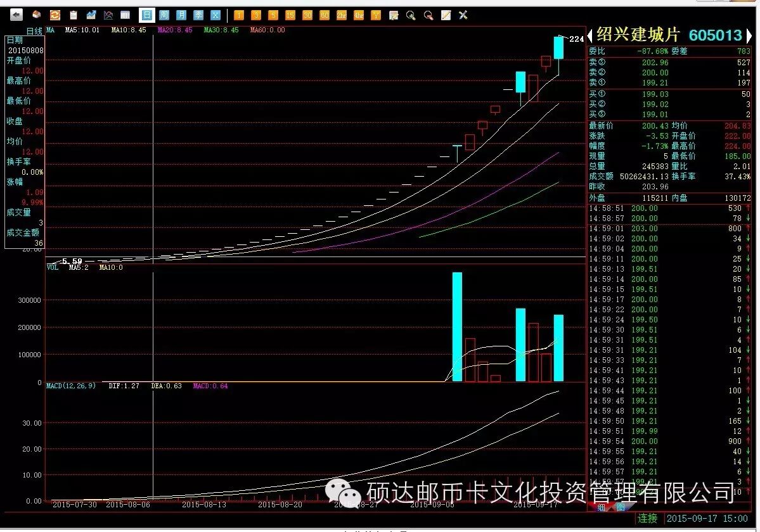Click the 买③ price 199.01
Viewport: 760px width, 532px height.
pyautogui.click(x=655, y=115)
